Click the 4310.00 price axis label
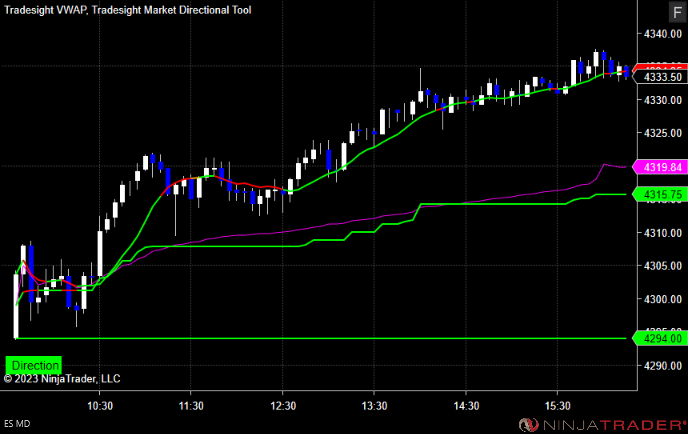Viewport: 688px width, 434px height. tap(663, 233)
